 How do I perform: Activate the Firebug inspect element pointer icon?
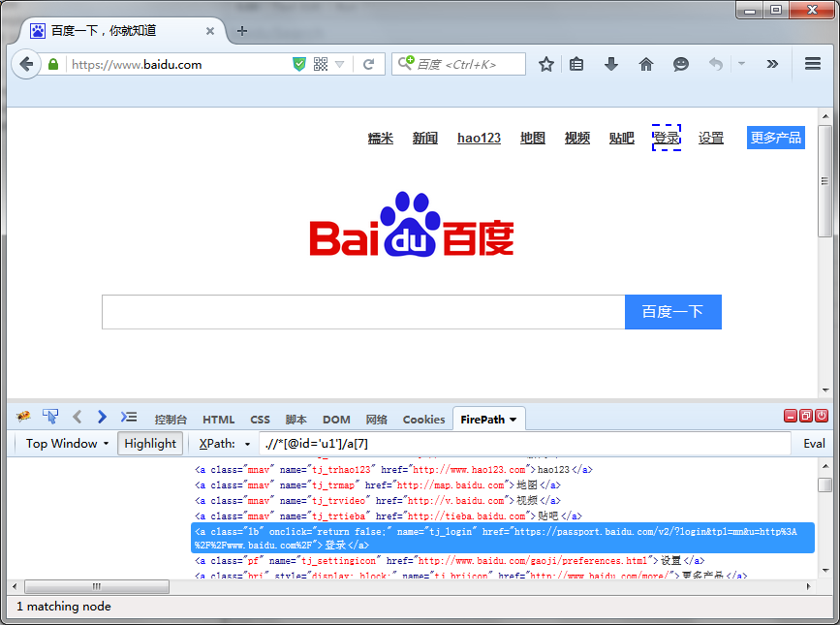point(50,417)
